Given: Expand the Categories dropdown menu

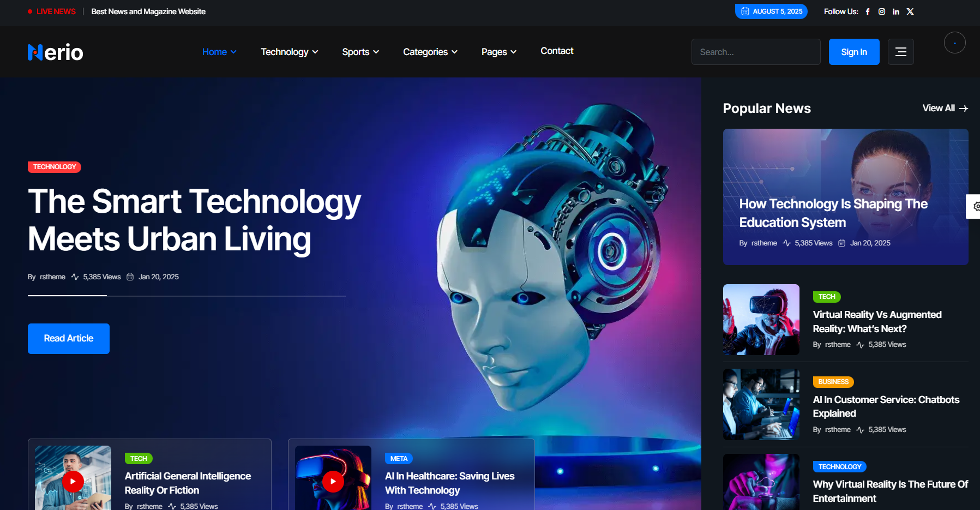Looking at the screenshot, I should pos(430,52).
